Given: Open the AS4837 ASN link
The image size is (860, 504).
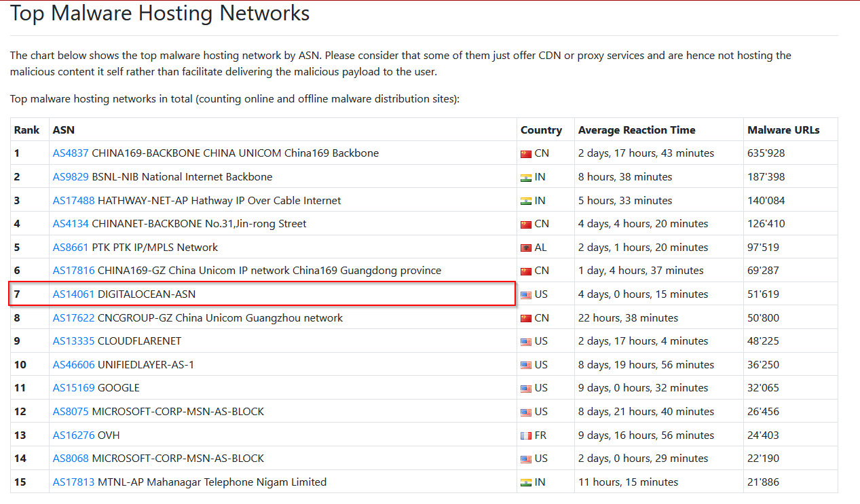Looking at the screenshot, I should [x=71, y=153].
